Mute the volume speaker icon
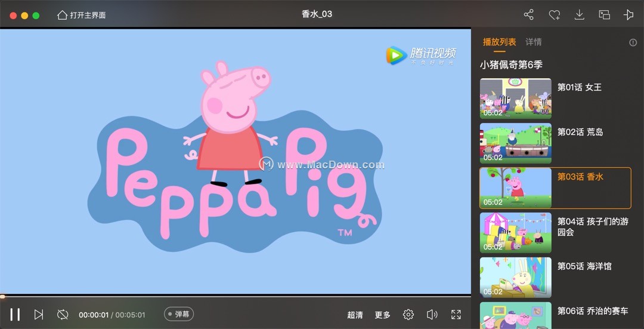644x329 pixels. (x=432, y=315)
